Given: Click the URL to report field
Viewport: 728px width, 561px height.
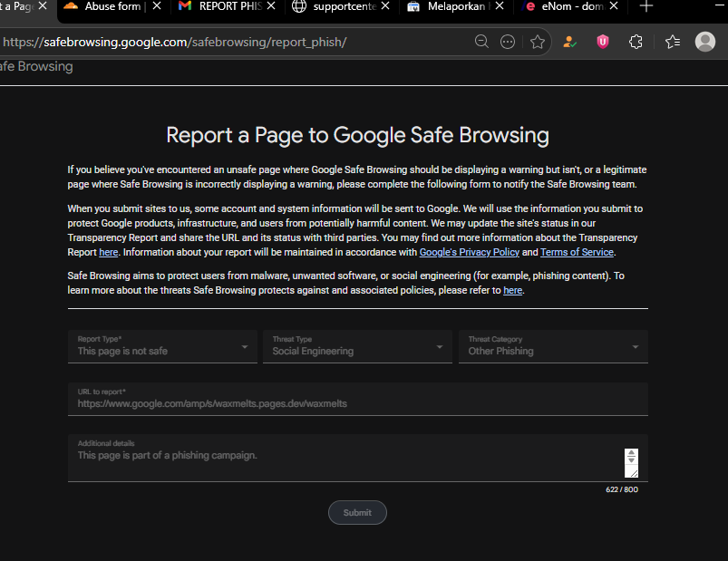Looking at the screenshot, I should pyautogui.click(x=357, y=399).
